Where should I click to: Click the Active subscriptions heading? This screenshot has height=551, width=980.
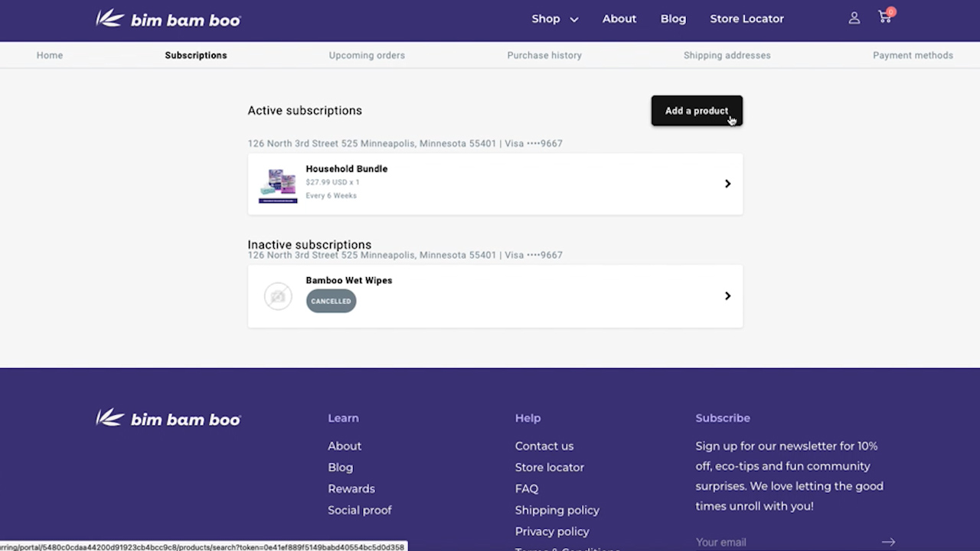click(305, 111)
